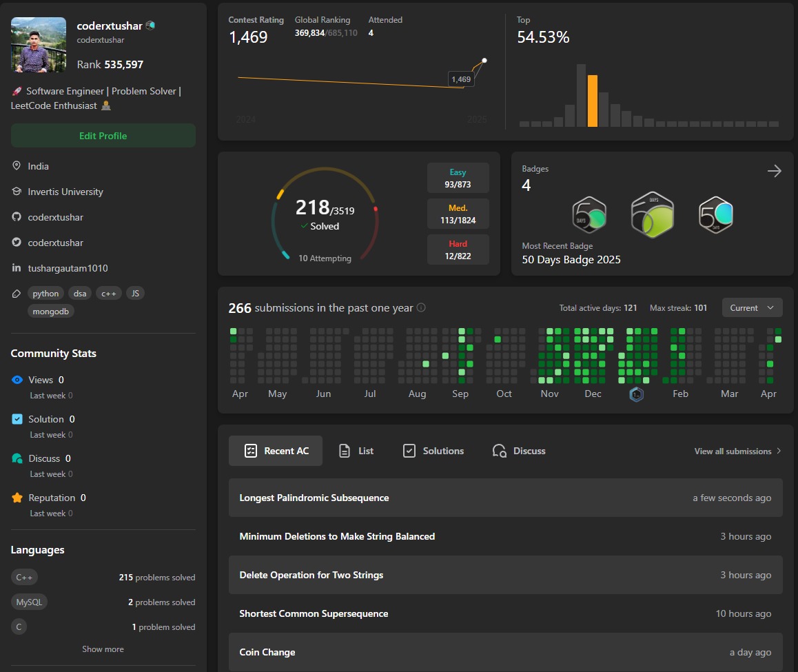
Task: Open the LinkedIn icon for tushargautam1010
Action: point(17,268)
